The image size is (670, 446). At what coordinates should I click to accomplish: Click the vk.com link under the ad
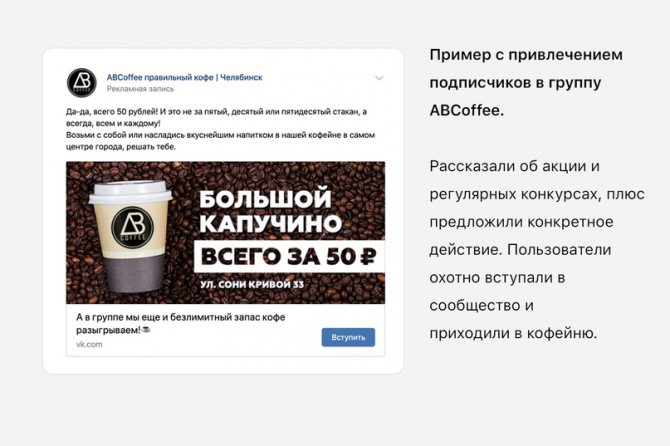pos(89,344)
